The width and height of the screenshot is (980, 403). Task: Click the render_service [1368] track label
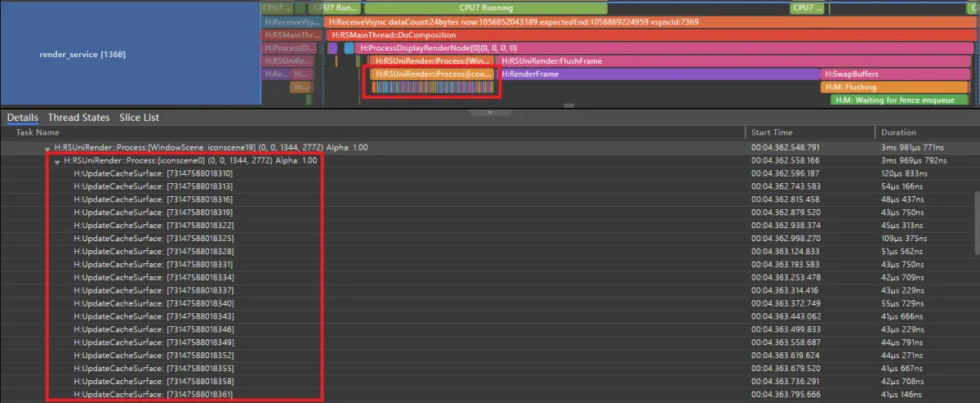click(82, 55)
